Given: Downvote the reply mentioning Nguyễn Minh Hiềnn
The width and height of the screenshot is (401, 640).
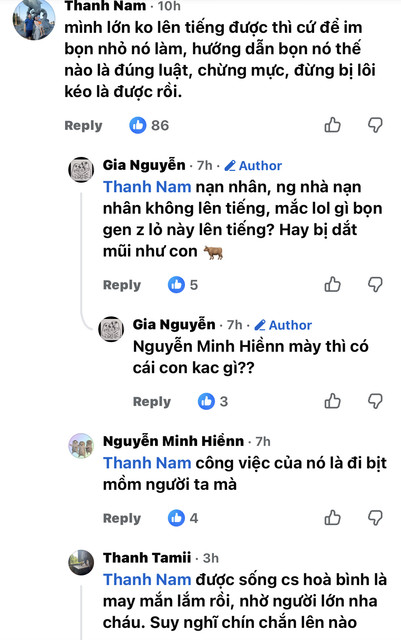Looking at the screenshot, I should click(375, 401).
